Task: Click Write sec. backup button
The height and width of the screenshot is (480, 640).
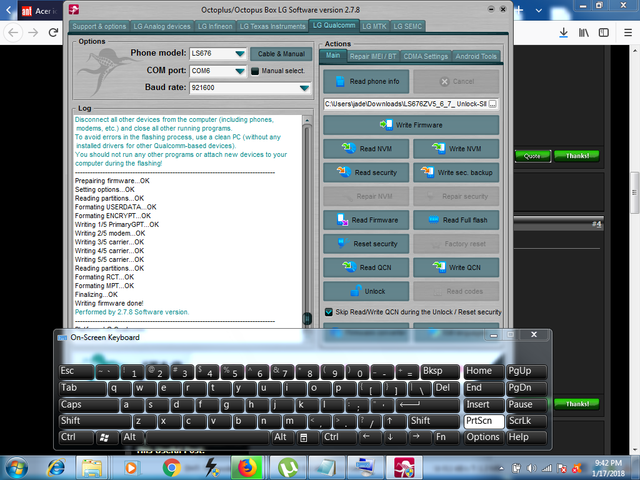Action: coord(456,173)
